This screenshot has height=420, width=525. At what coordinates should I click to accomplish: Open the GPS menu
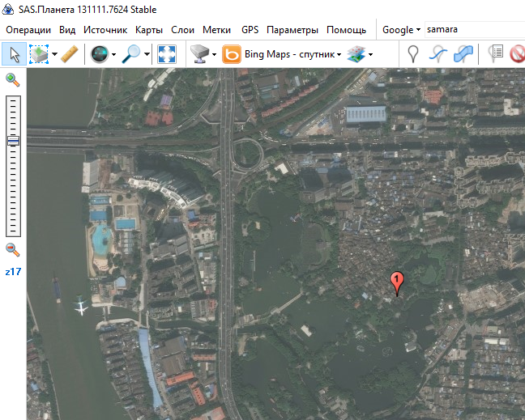coord(250,30)
